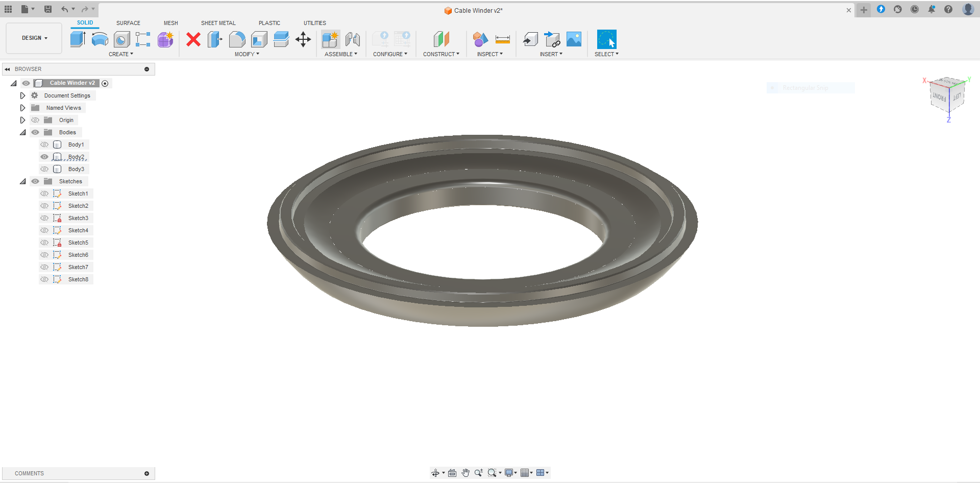The height and width of the screenshot is (483, 980).
Task: Select the Fillet tool
Action: pyautogui.click(x=237, y=39)
